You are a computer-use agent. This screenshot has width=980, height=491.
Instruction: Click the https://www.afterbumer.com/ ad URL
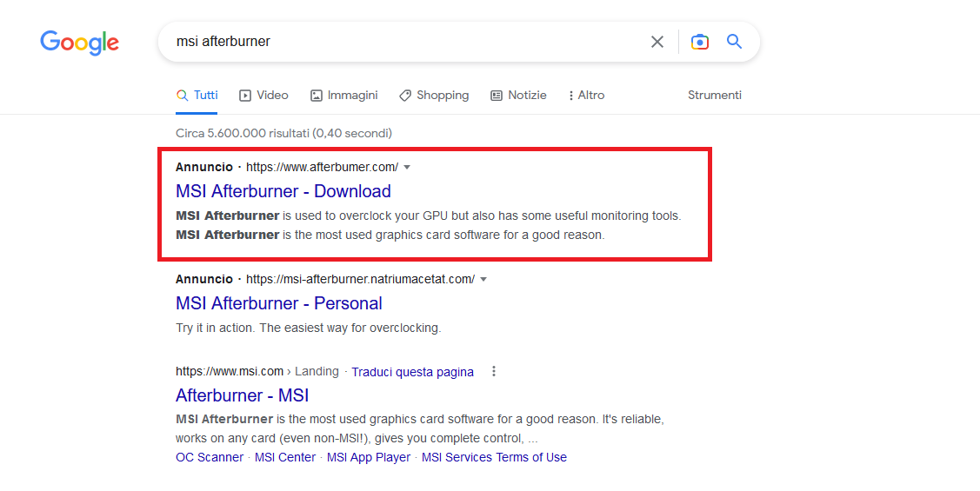(x=322, y=167)
